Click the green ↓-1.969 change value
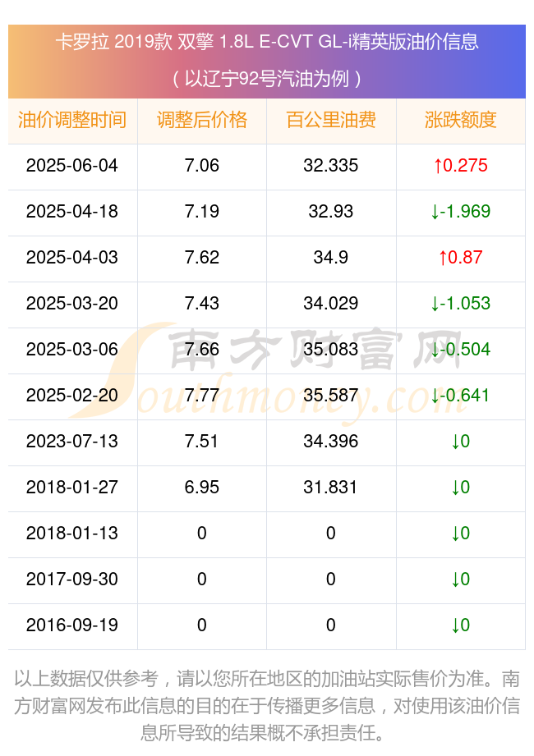Screen dimensions: 534x756 [x=461, y=211]
